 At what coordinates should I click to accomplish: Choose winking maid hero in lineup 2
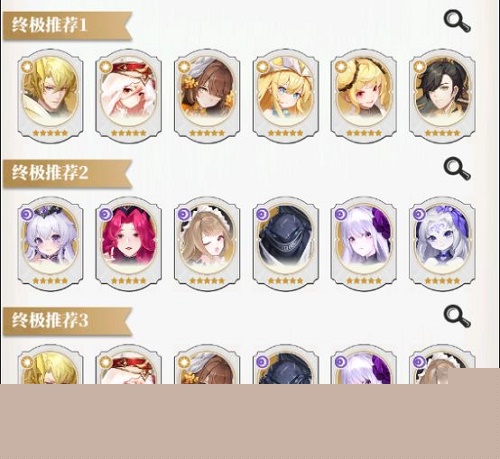point(207,244)
